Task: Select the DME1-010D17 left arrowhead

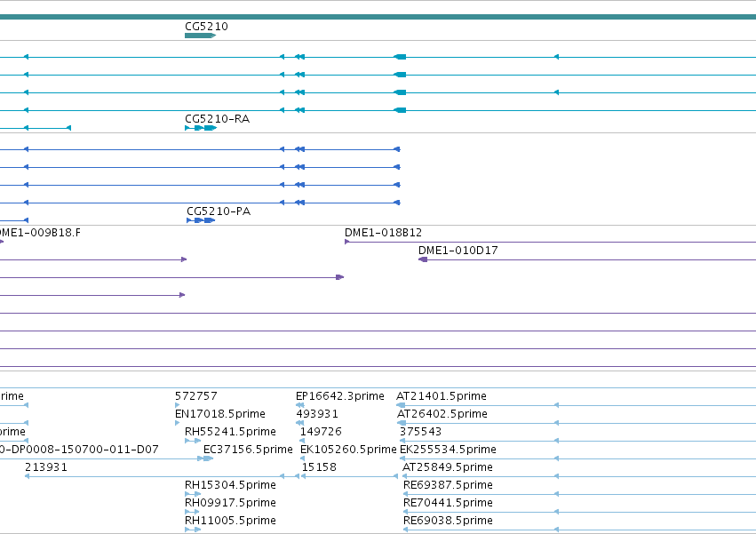Action: [423, 259]
